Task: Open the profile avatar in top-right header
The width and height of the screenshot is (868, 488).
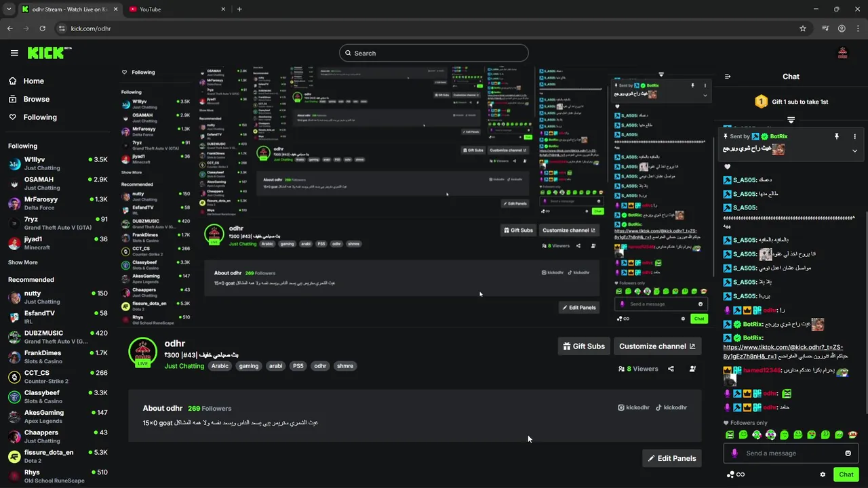Action: [843, 53]
